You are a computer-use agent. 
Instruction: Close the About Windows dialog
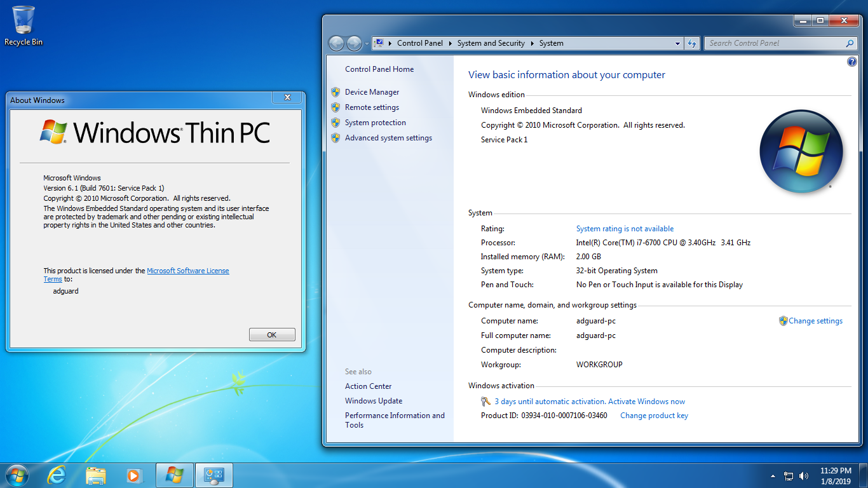[x=287, y=98]
